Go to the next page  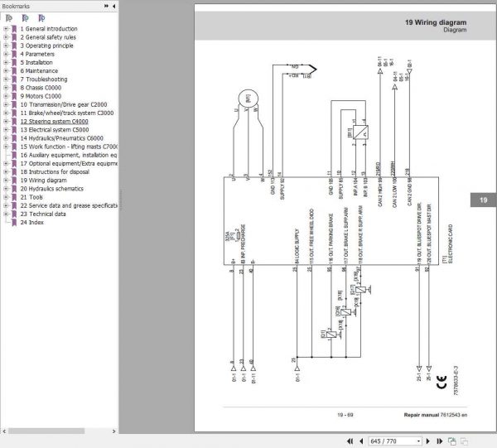(428, 441)
